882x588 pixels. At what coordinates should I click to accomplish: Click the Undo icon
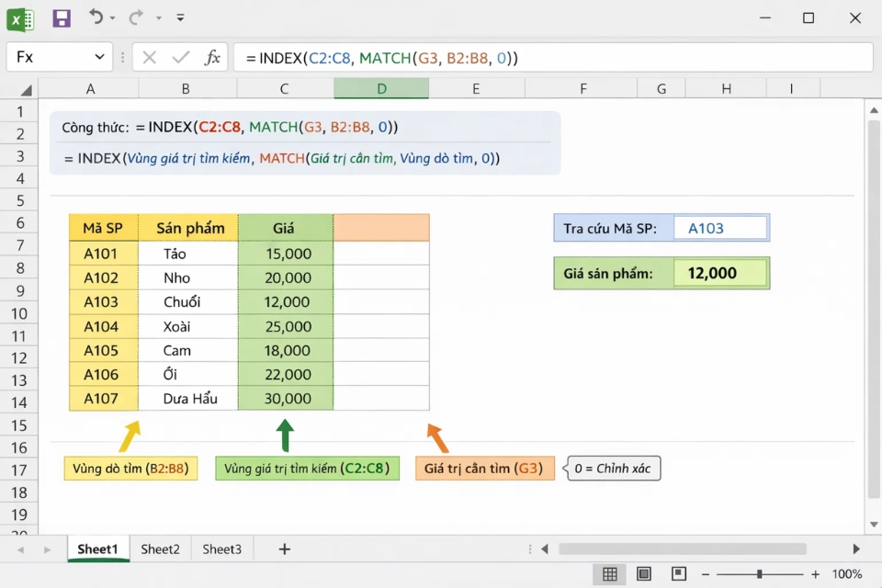[x=95, y=17]
